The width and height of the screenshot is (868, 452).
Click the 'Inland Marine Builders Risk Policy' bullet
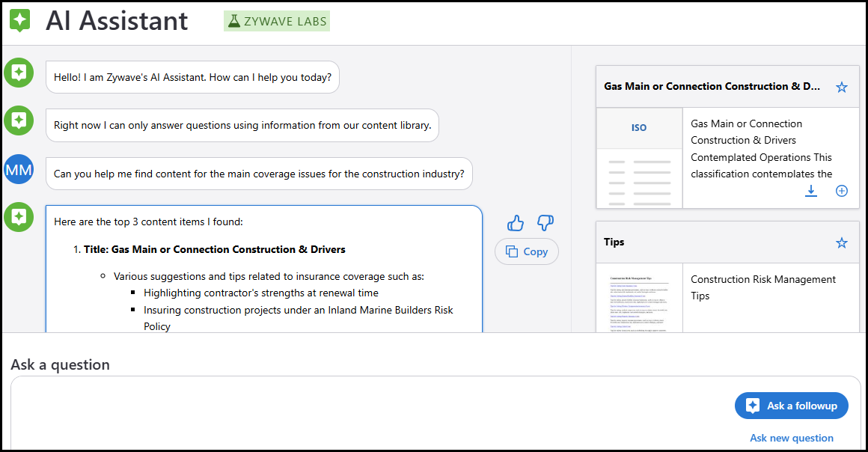(x=299, y=318)
